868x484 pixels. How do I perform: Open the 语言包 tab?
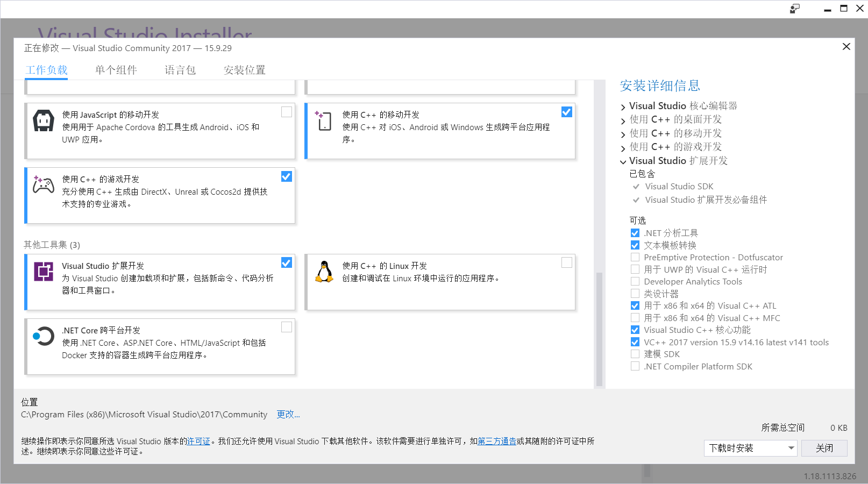180,70
